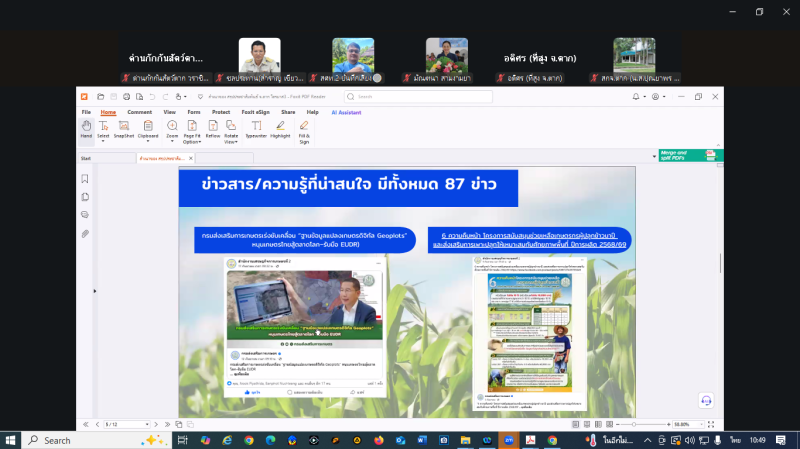Viewport: 800px width, 449px height.
Task: Activate the Typewriter tool
Action: point(256,129)
